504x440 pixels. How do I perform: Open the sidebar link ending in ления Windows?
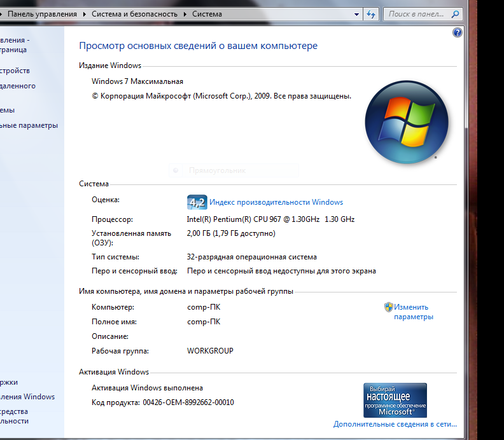point(27,397)
